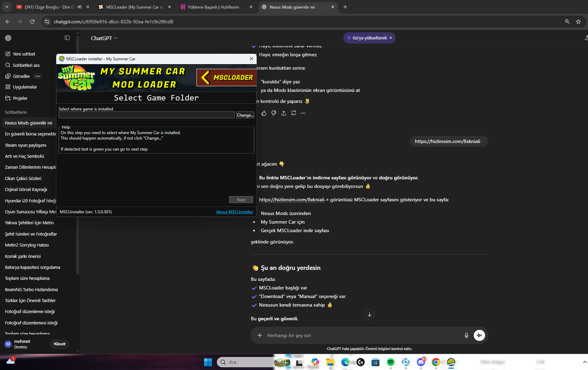This screenshot has height=370, width=588.
Task: Jump to bottom of the conversation
Action: coord(369,314)
